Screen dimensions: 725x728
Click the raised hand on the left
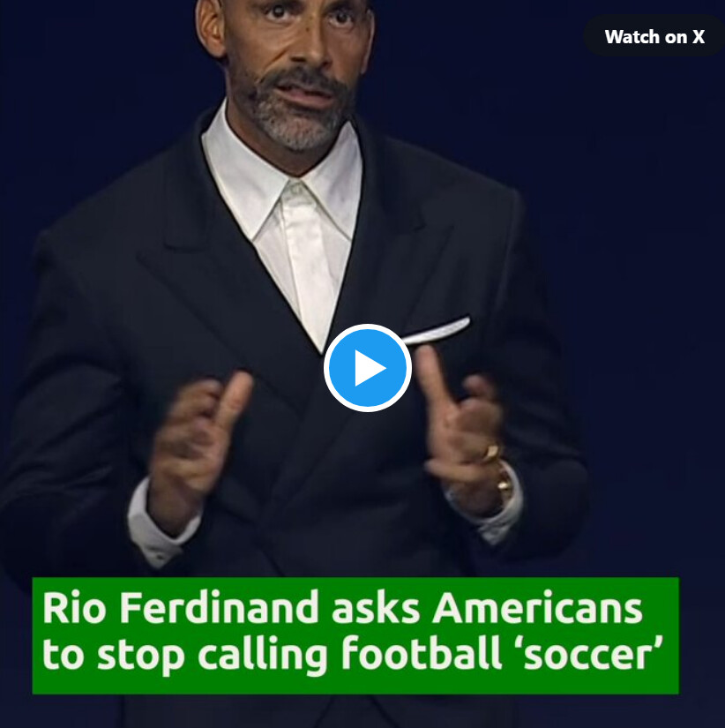[x=198, y=453]
